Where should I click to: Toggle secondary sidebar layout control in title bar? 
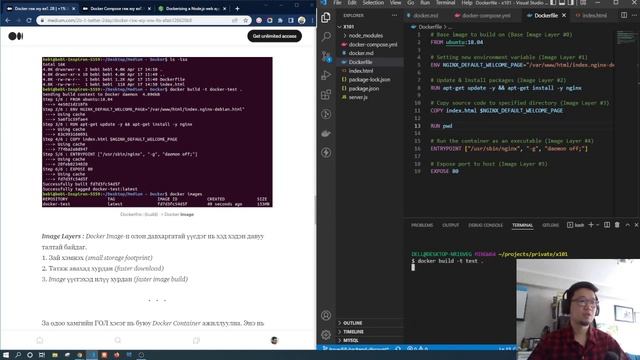click(571, 2)
